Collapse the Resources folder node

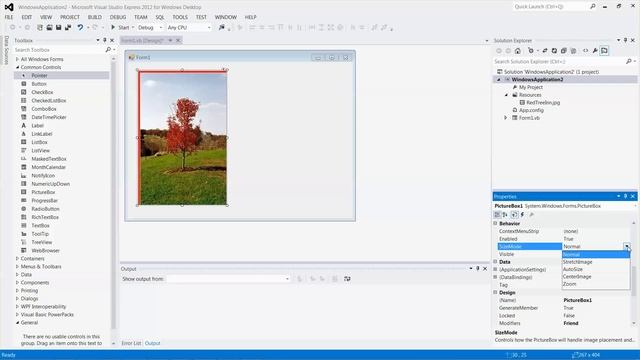click(x=507, y=95)
